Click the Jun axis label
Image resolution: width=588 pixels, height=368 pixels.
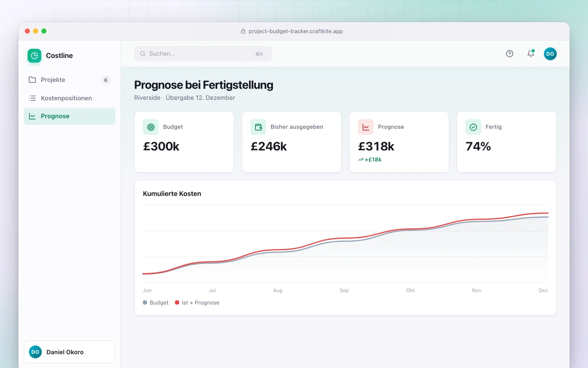[x=147, y=290]
